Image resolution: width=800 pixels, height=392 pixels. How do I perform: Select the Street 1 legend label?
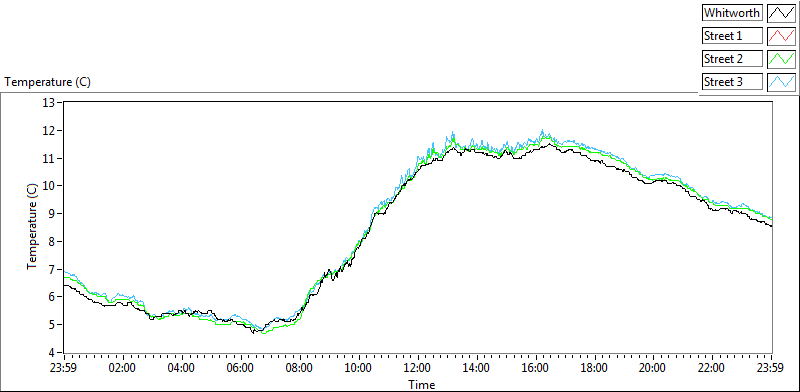732,36
